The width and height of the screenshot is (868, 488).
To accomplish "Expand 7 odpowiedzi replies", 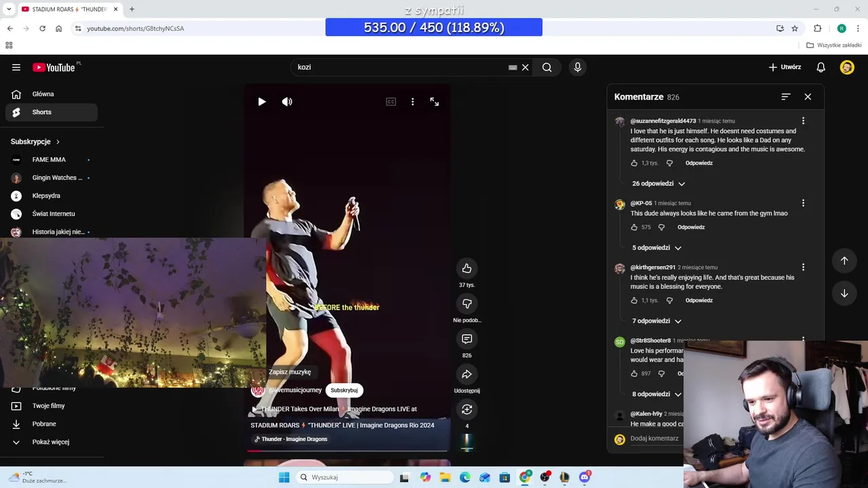I will pos(656,321).
